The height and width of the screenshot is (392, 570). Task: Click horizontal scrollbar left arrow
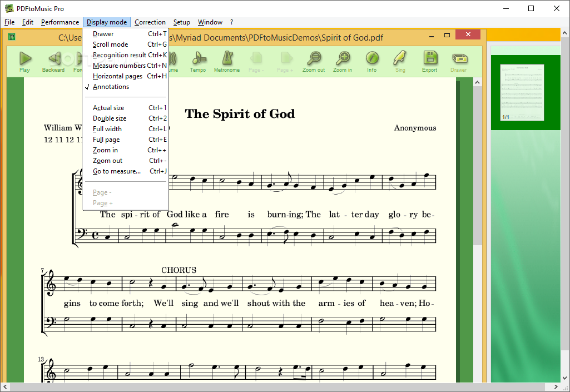click(x=5, y=386)
